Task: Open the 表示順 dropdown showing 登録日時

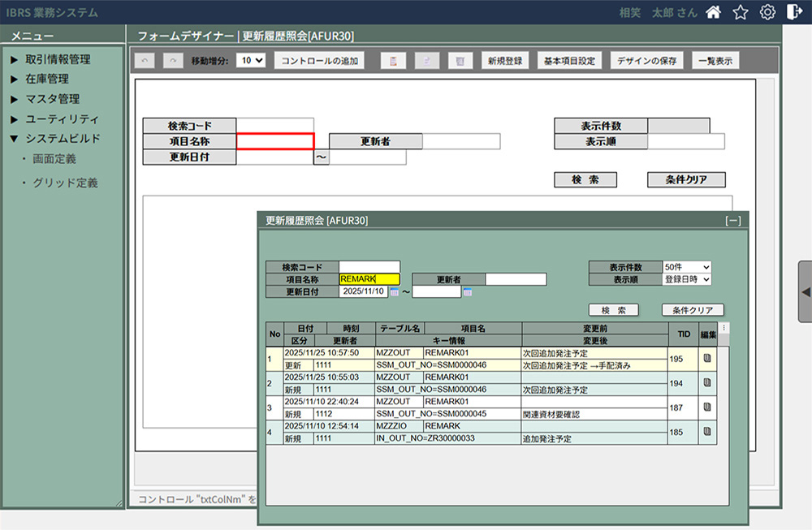Action: tap(686, 279)
